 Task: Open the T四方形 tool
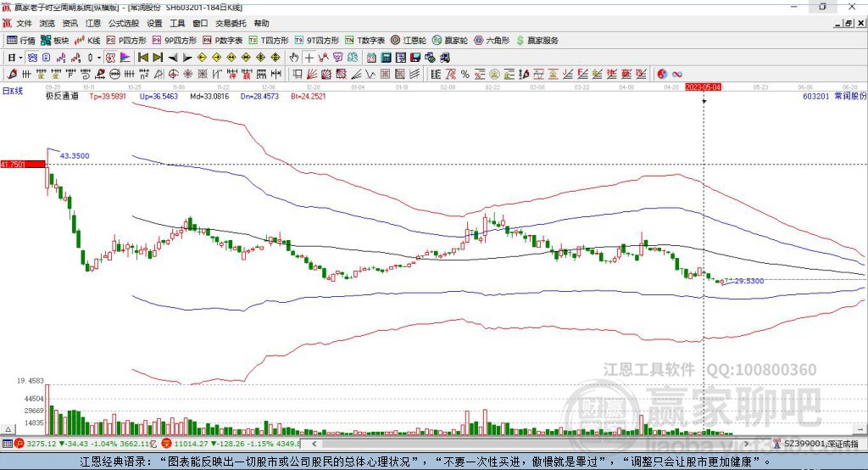tap(269, 41)
